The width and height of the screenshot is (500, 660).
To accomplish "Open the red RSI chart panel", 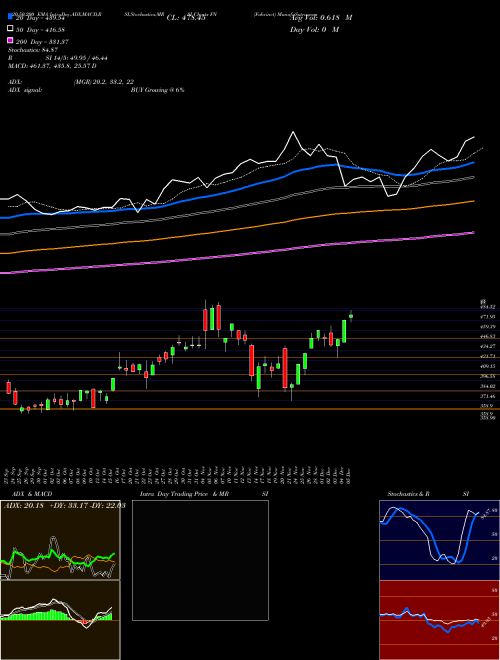I will [439, 620].
